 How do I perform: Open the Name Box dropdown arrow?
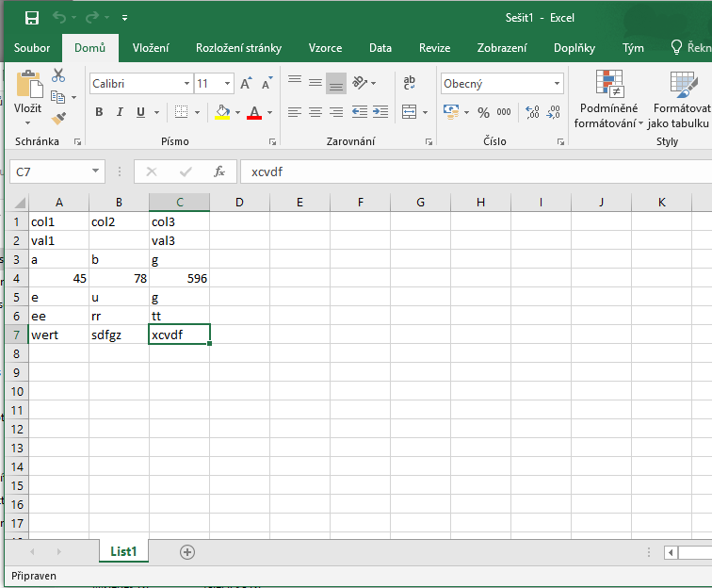pyautogui.click(x=96, y=171)
